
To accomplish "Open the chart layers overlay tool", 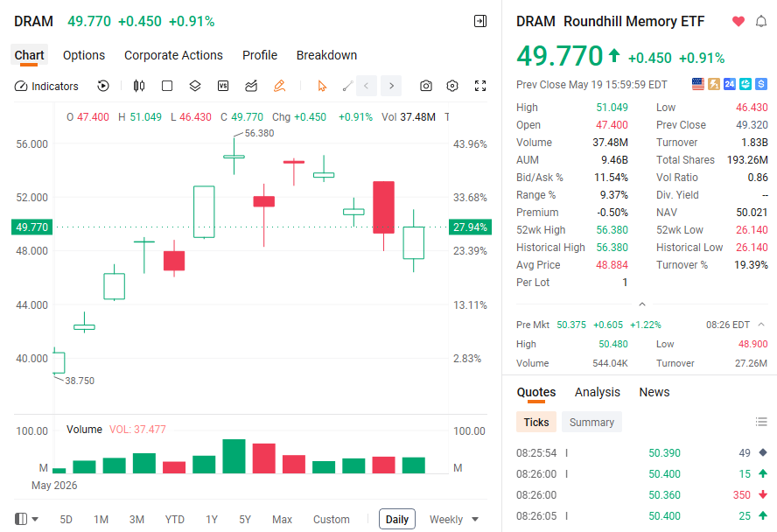I will (195, 86).
